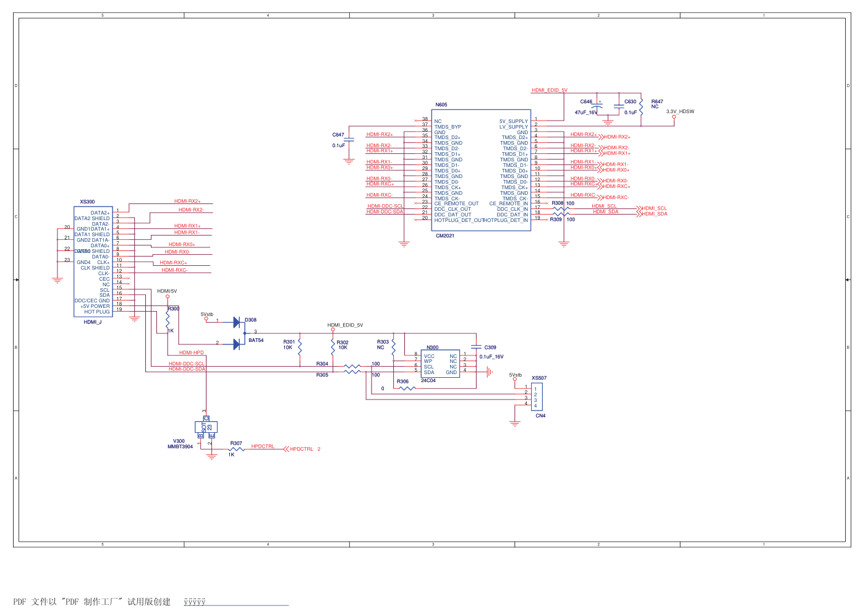The width and height of the screenshot is (868, 614).
Task: Click the XS300 connector designator
Action: click(x=87, y=202)
